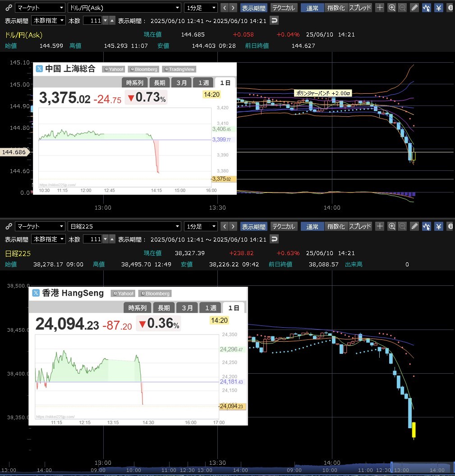The height and width of the screenshot is (476, 455).
Task: Open the 日経225 symbol dropdown
Action: tap(124, 226)
